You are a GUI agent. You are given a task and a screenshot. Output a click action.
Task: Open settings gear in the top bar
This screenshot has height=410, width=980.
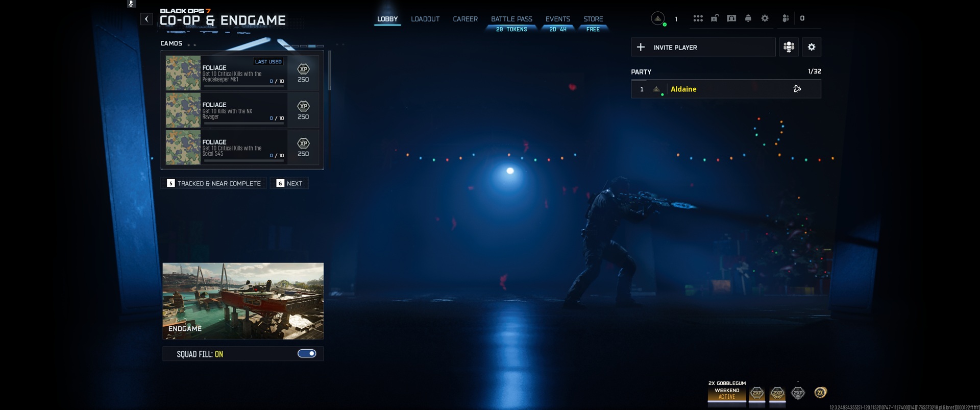point(765,18)
